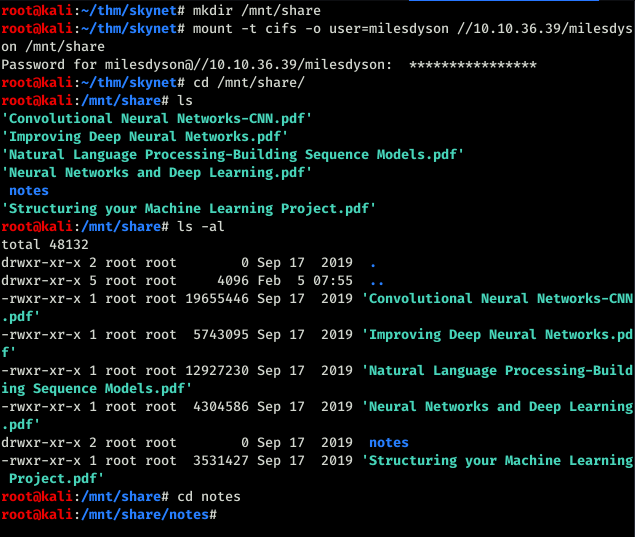Click file size 12927230 in long listing

(x=217, y=371)
